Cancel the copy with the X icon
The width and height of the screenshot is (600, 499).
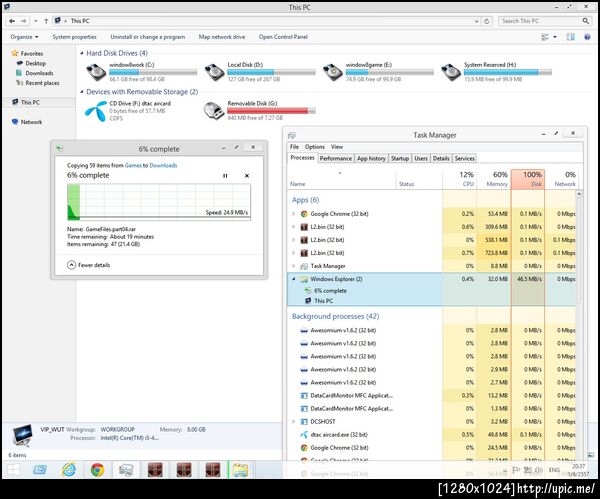coord(247,176)
